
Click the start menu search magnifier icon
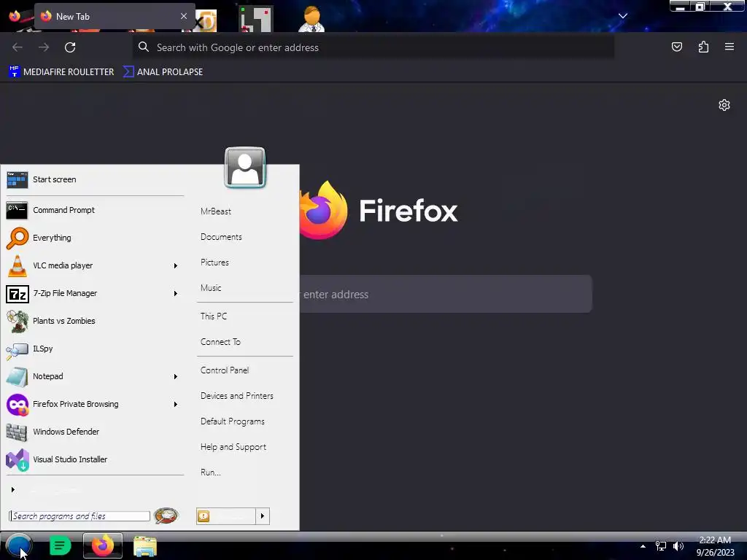[166, 516]
